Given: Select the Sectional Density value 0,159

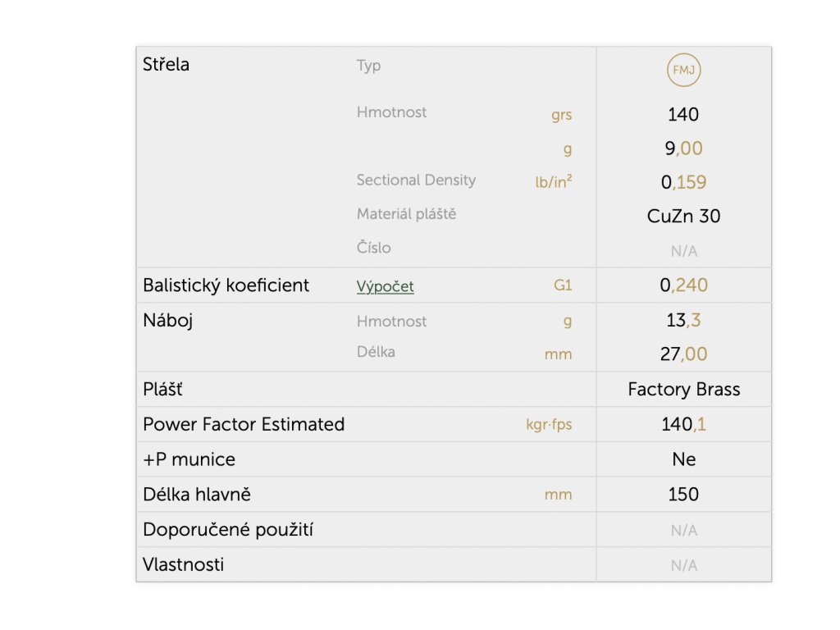Looking at the screenshot, I should pos(683,182).
